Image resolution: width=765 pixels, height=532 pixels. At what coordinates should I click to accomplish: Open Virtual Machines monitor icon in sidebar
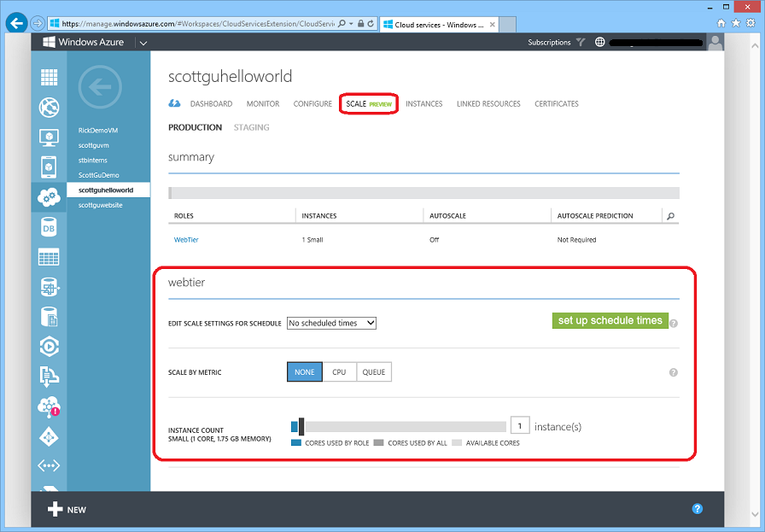(49, 137)
